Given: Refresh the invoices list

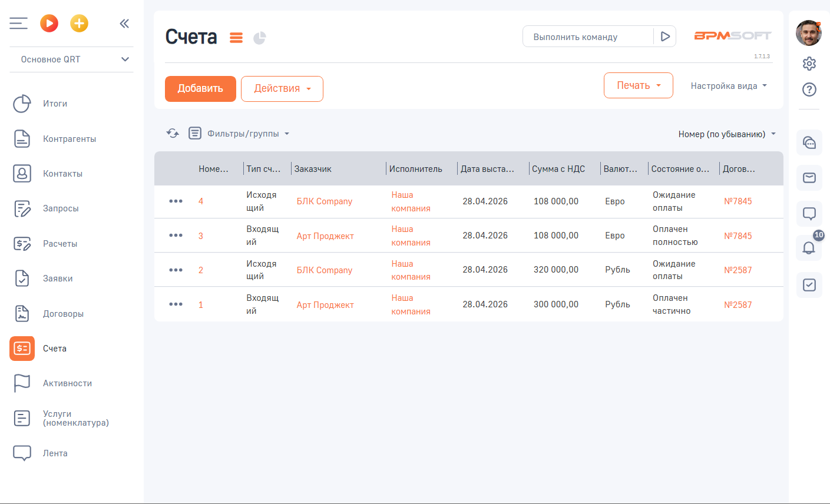Looking at the screenshot, I should (x=173, y=134).
